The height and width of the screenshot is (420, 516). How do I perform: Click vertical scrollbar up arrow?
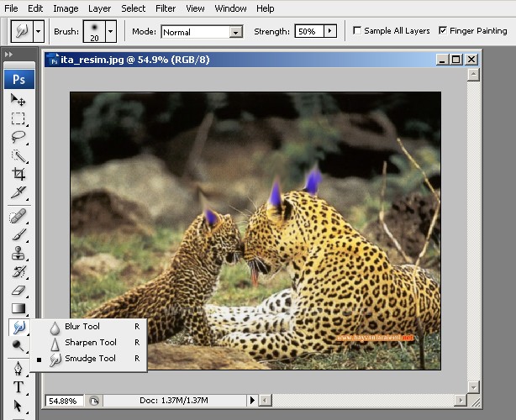(473, 75)
